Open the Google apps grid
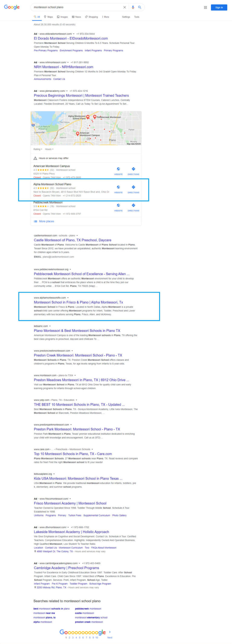The height and width of the screenshot is (644, 232). tap(205, 8)
